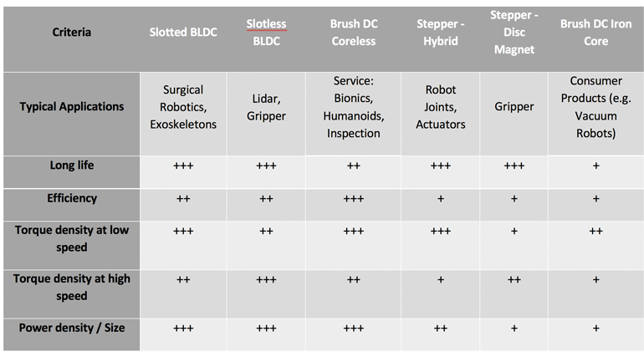Click Efficiency rating for Brush DC Coreless
644x362 pixels.
pos(353,199)
